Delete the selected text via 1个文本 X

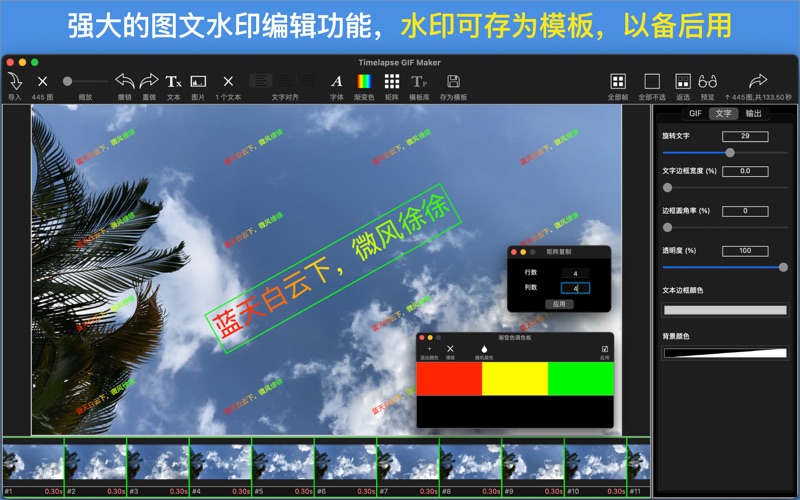228,81
